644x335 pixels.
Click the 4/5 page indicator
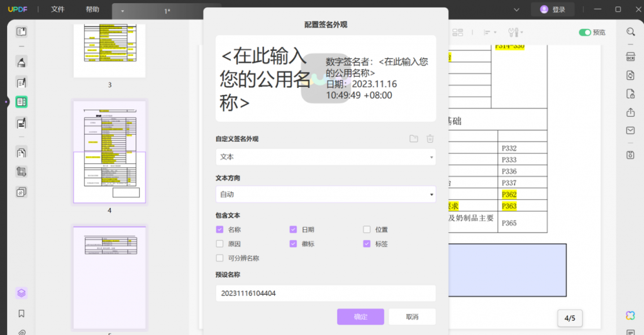570,318
